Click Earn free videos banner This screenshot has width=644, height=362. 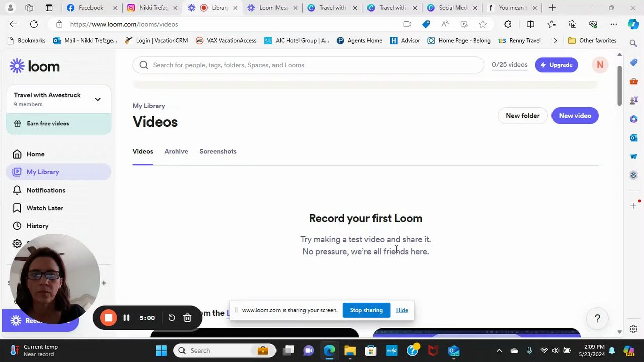[x=58, y=124]
